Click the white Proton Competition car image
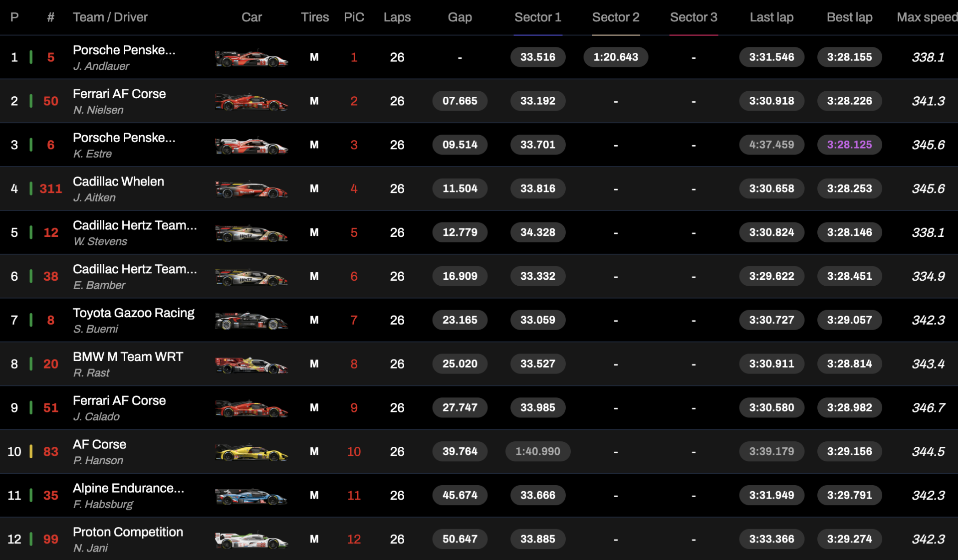Image resolution: width=958 pixels, height=560 pixels. (x=251, y=541)
